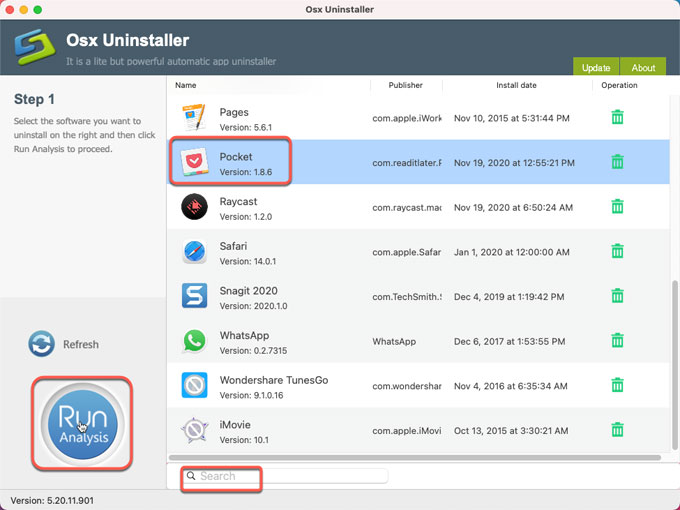Click the WhatsApp publisher cell
This screenshot has height=510, width=680.
(394, 342)
